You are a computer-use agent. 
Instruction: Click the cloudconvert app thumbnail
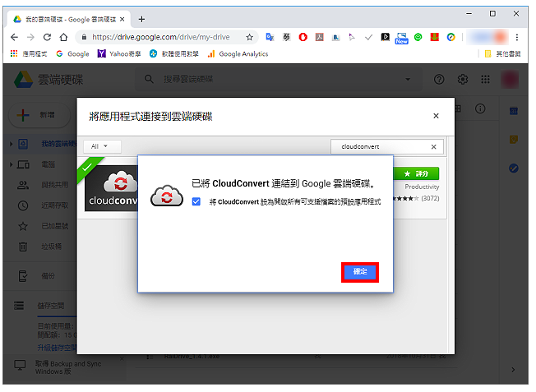click(x=112, y=189)
